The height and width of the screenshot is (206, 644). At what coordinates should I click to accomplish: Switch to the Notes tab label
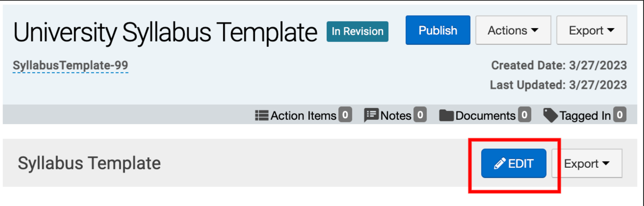pos(396,116)
